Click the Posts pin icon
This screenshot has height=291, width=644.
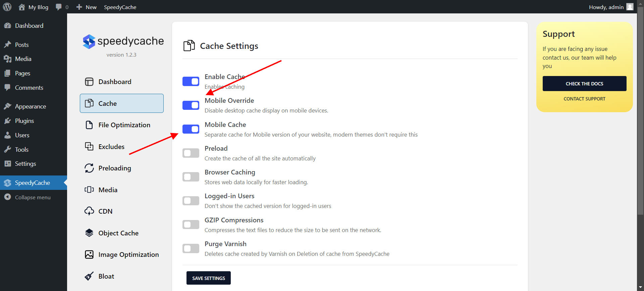(7, 45)
